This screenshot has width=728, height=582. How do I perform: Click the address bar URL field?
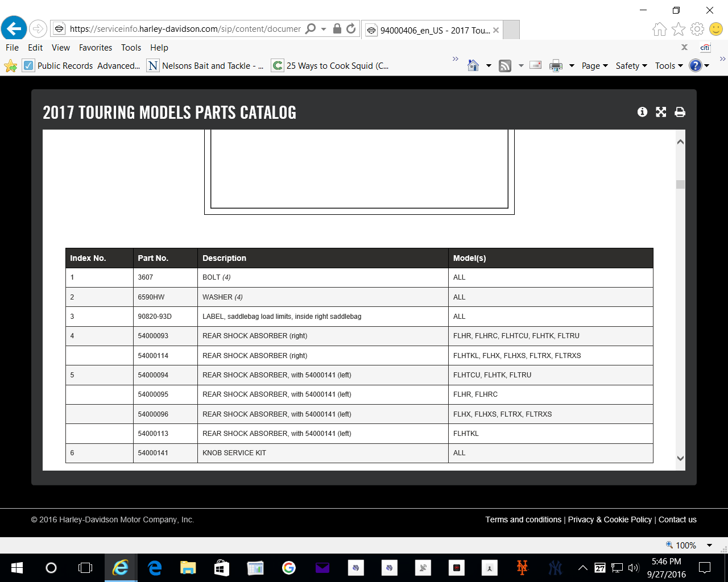[x=185, y=28]
